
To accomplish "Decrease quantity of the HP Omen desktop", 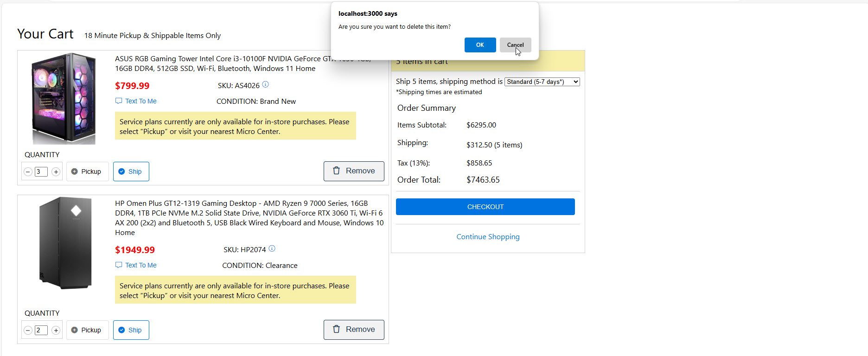I will [x=28, y=331].
